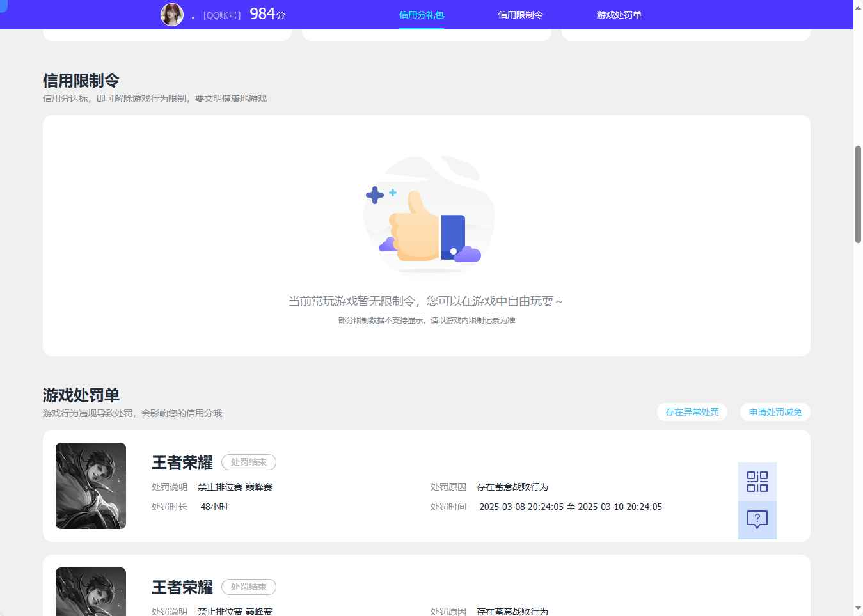Click the [QQ账号] label in header
Screen dimensions: 863x616
(x=222, y=15)
